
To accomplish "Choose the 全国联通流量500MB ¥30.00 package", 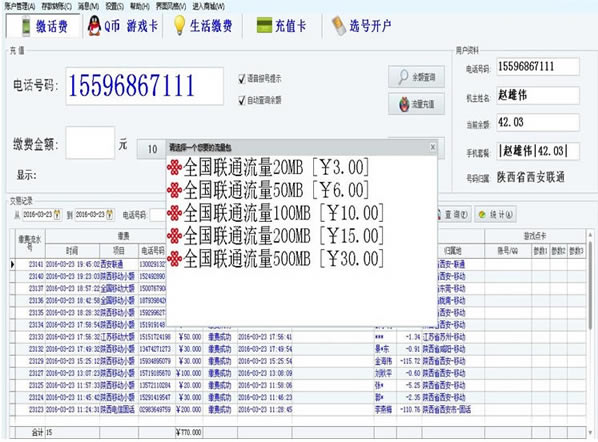I will pyautogui.click(x=275, y=258).
